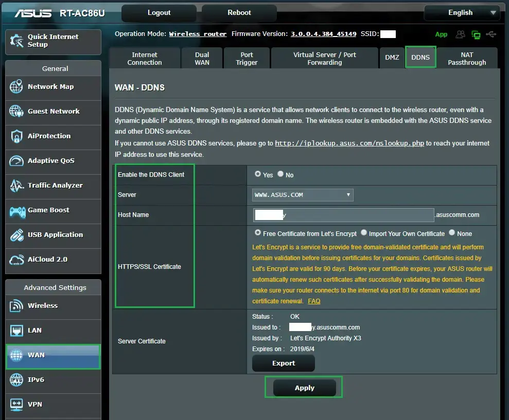Viewport: 509px width, 420px height.
Task: Select No for Enable the DDNS Client
Action: (x=280, y=174)
